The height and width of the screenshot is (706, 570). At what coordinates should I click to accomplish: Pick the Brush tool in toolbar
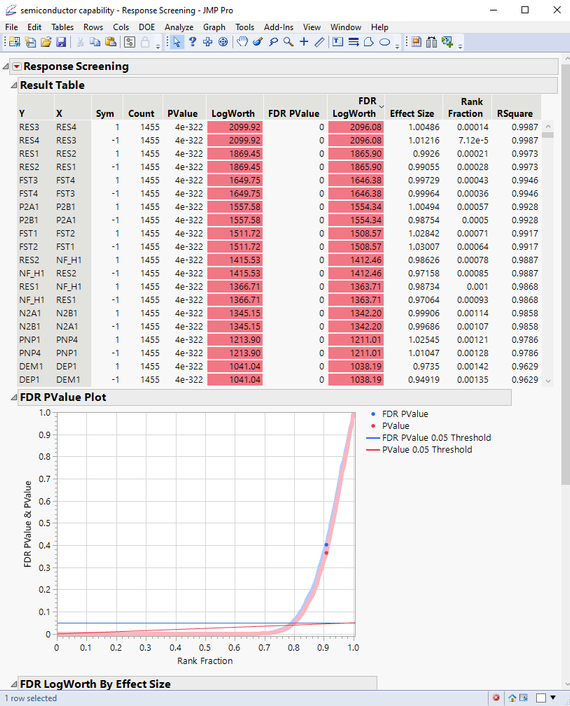(x=258, y=42)
